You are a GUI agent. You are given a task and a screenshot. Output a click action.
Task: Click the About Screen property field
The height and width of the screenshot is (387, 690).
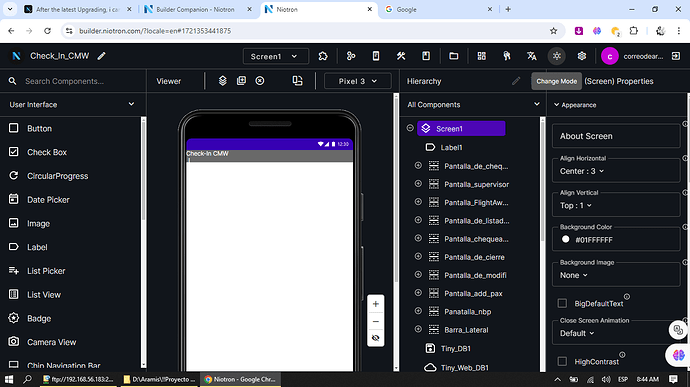point(616,136)
